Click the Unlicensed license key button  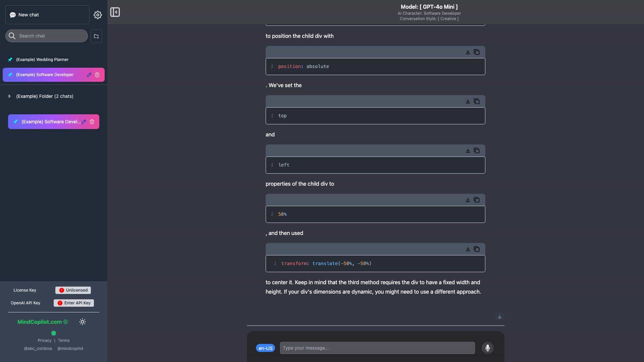coord(73,290)
